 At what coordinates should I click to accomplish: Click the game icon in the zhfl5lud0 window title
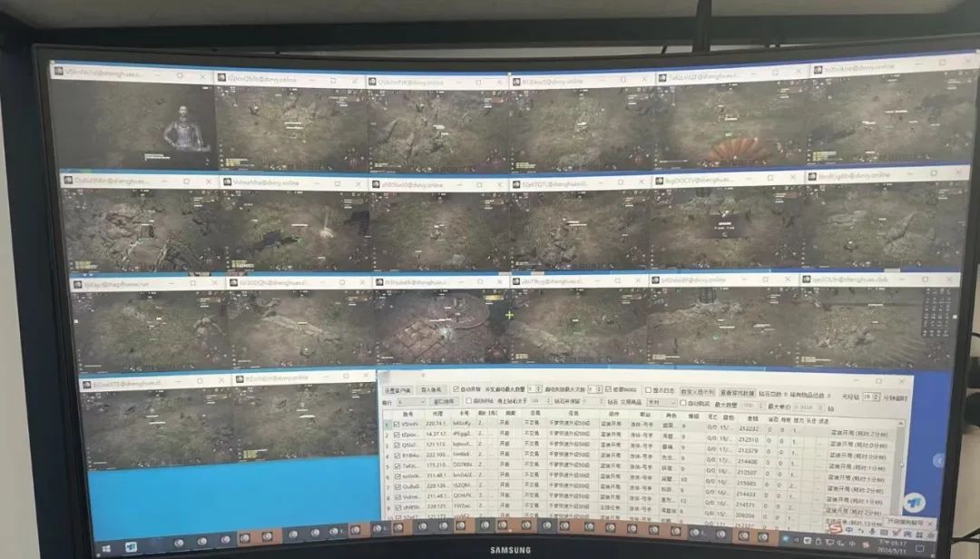pos(376,184)
